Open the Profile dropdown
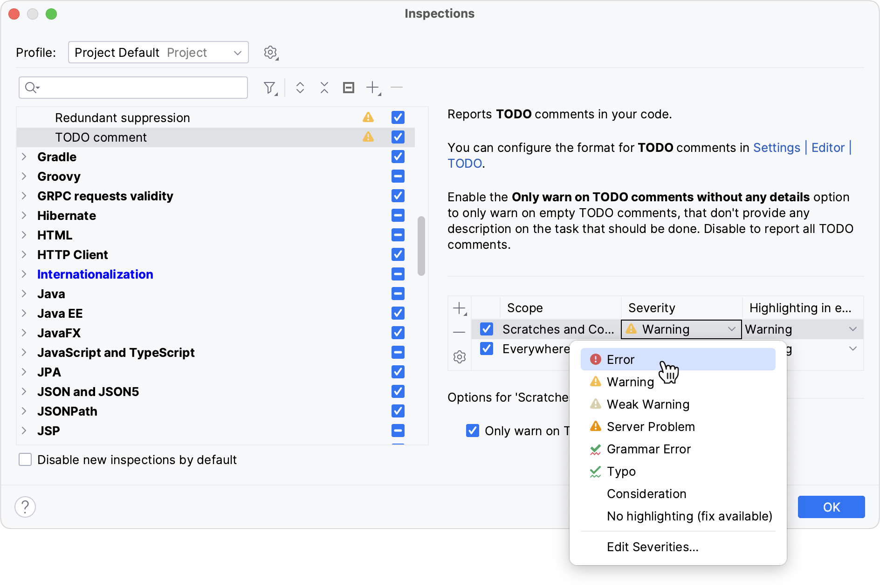Screen dimensions: 880x588 (x=158, y=52)
